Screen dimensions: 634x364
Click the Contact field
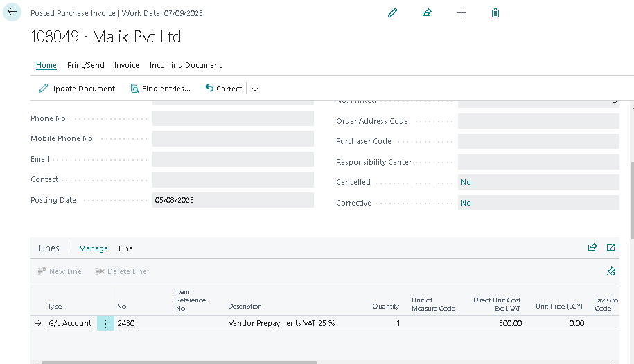point(233,179)
